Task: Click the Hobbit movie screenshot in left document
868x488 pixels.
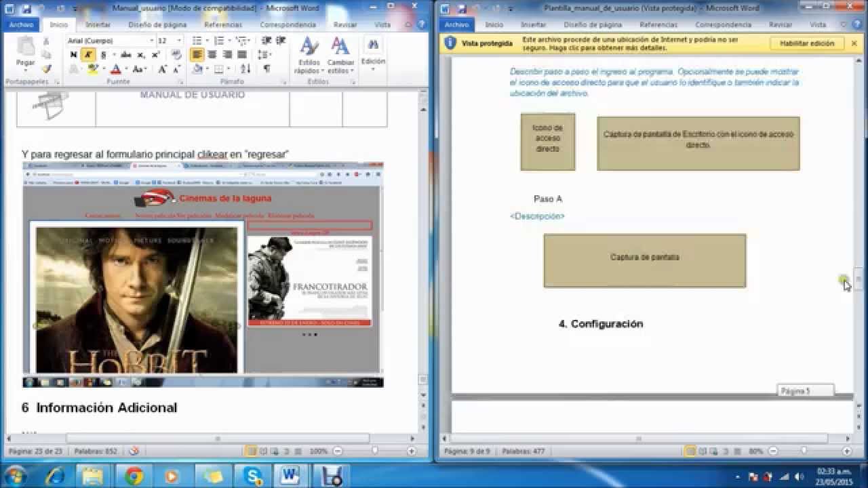Action: point(203,274)
